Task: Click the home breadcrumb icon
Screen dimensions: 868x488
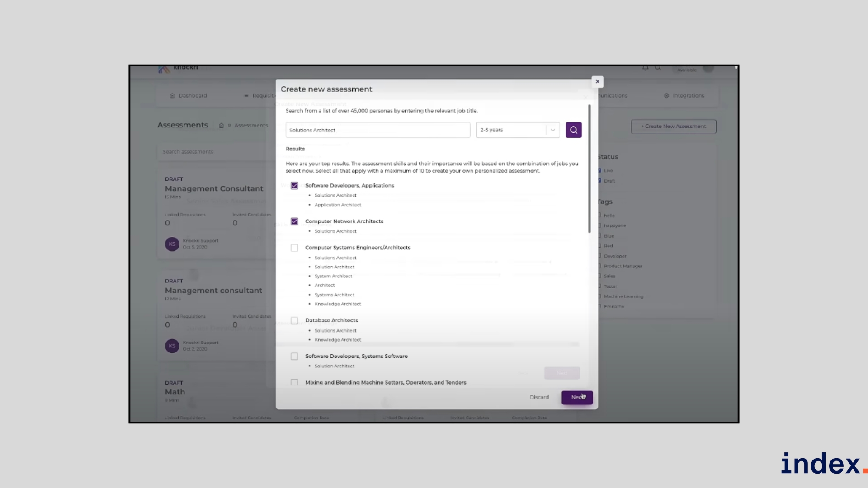Action: tap(221, 126)
